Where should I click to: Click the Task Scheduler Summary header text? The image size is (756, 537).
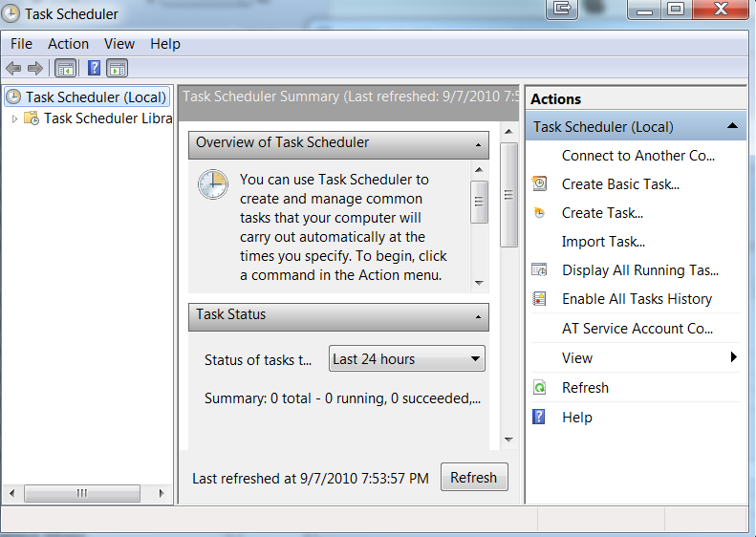pos(351,97)
